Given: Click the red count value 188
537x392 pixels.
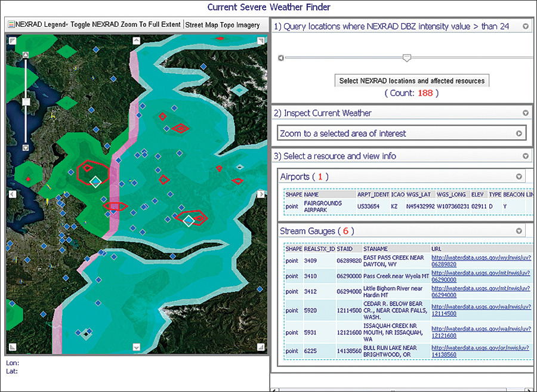Looking at the screenshot, I should tap(425, 93).
